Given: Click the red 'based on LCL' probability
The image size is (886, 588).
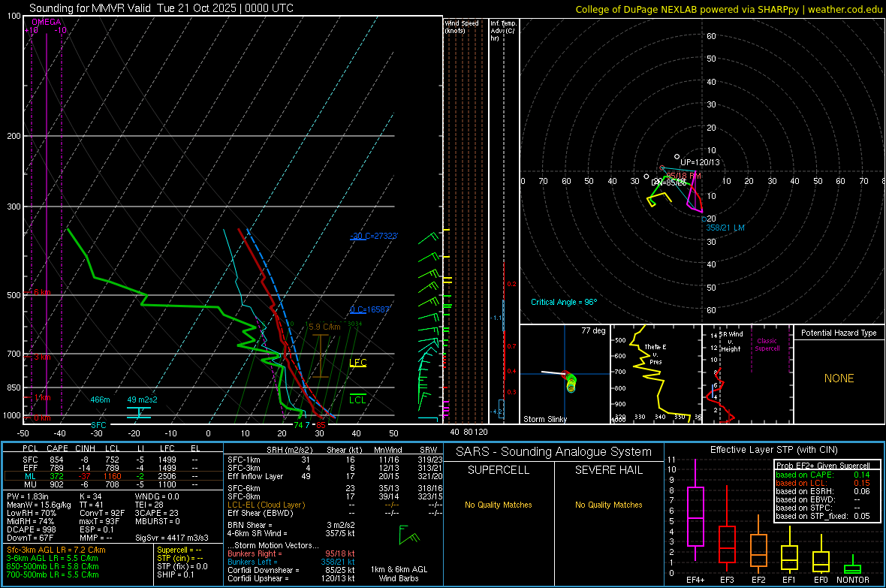Looking at the screenshot, I should [823, 483].
